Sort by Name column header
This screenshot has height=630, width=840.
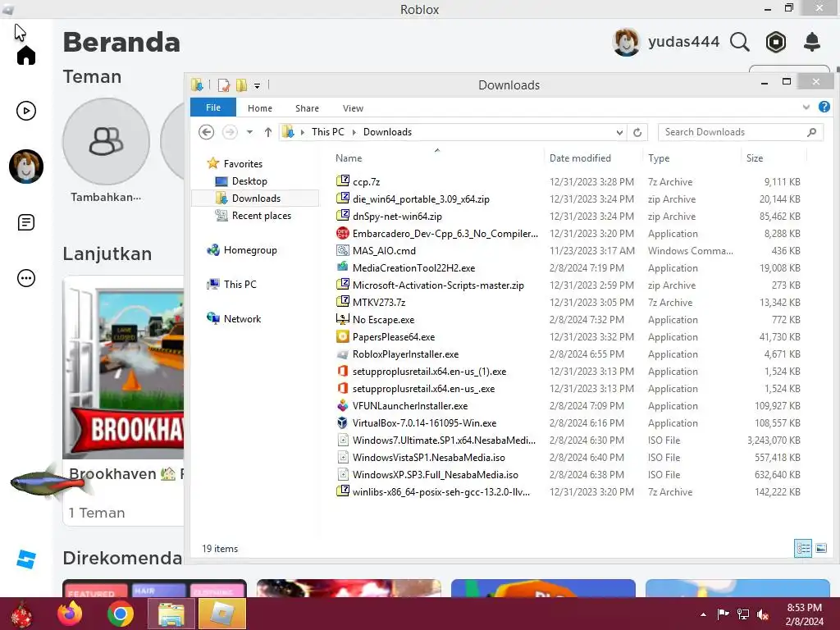[x=437, y=158]
